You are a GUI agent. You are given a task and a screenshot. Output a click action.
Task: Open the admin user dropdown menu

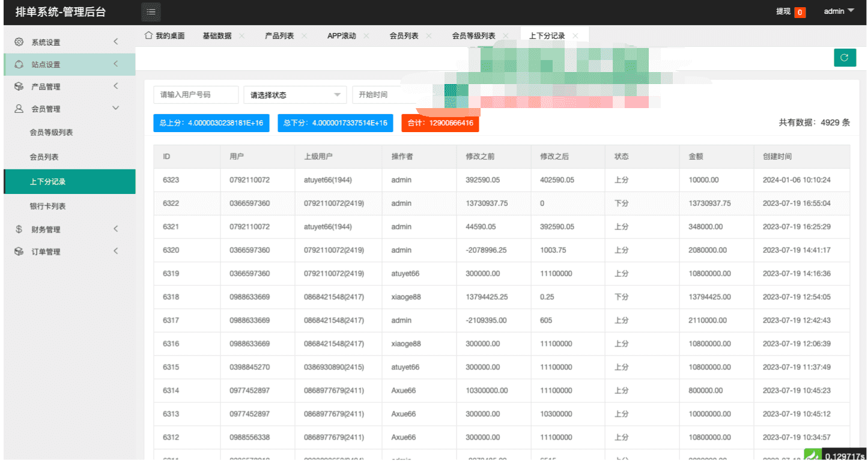pos(839,11)
